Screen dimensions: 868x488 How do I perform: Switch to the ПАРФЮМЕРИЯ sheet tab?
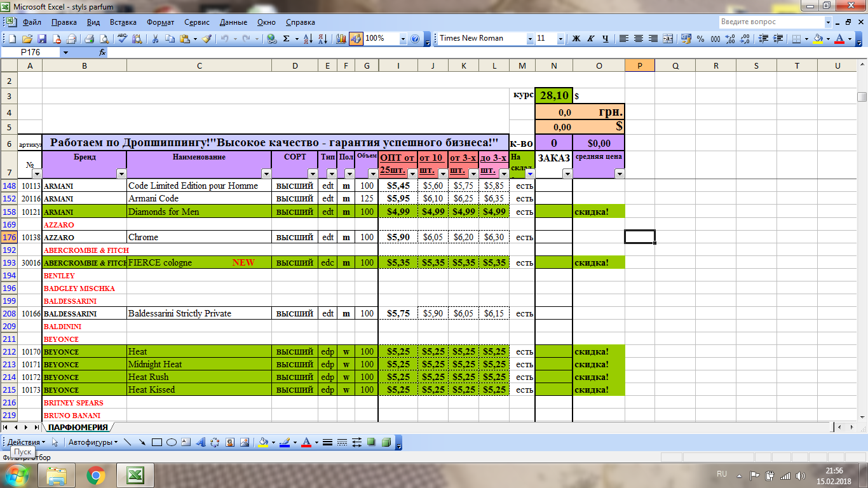pos(78,428)
